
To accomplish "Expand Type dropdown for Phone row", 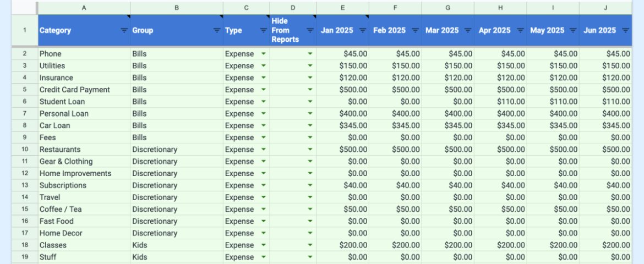I will tap(263, 54).
